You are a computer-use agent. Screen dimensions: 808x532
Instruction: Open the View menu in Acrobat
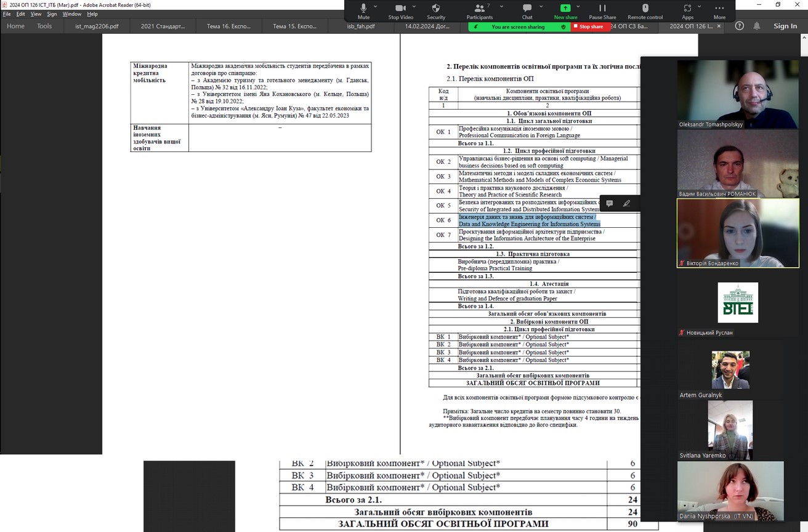(x=36, y=14)
